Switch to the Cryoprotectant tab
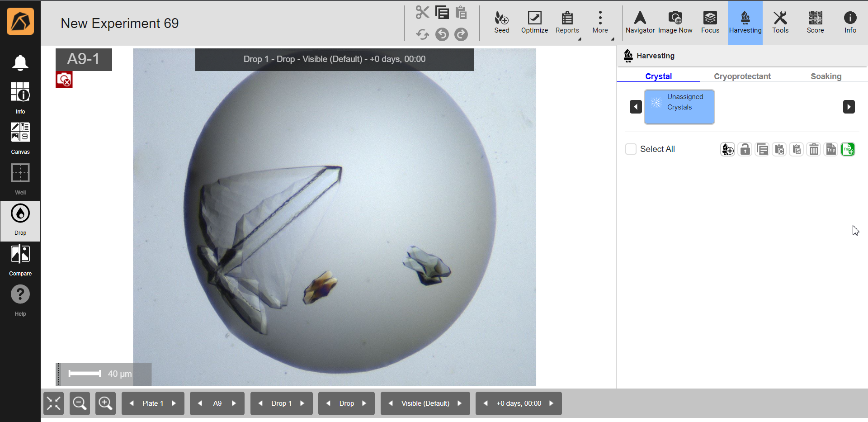The image size is (868, 422). (x=742, y=76)
